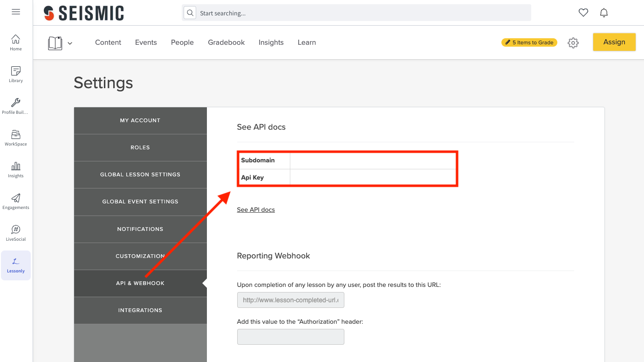
Task: Click the 5 Items to Grade badge
Action: pos(529,42)
